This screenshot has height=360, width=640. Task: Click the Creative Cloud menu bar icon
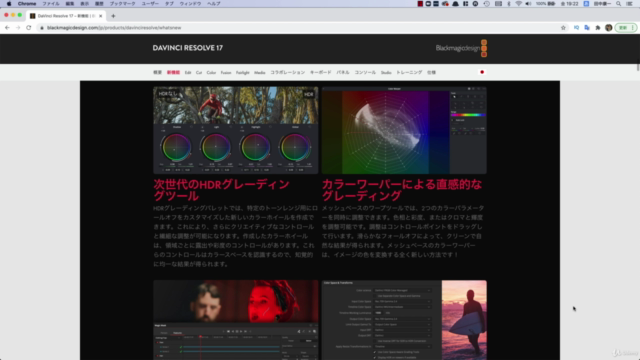[445, 4]
